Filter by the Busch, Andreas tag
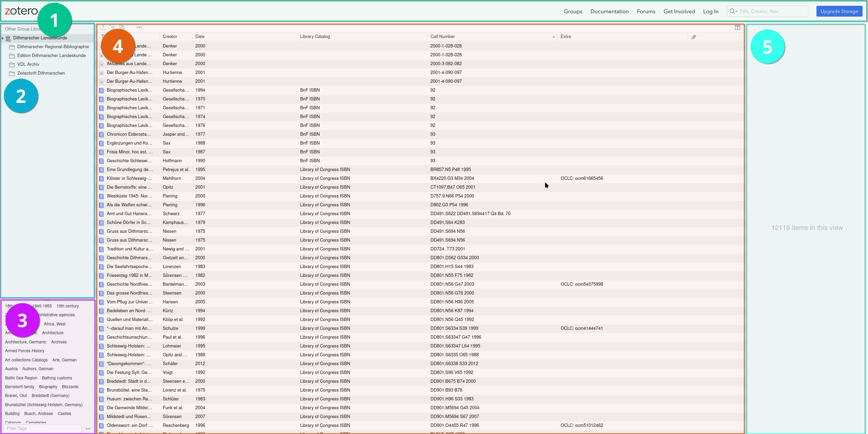This screenshot has width=868, height=434. click(x=39, y=414)
